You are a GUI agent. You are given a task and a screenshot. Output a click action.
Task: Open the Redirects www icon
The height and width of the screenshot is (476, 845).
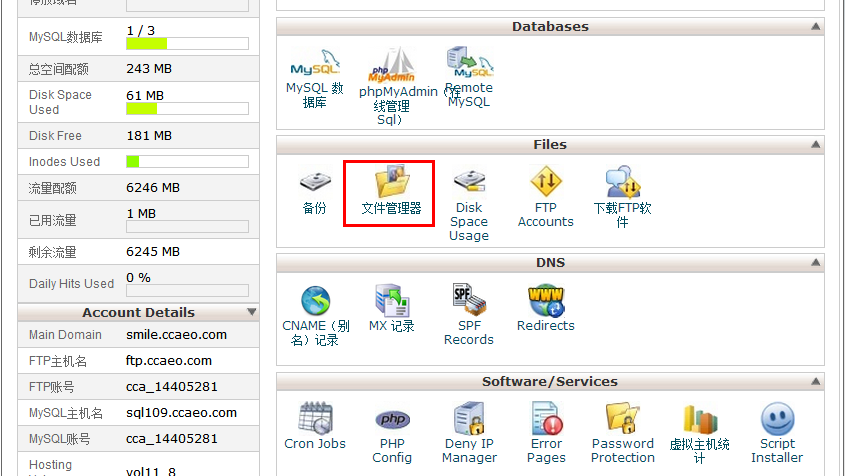(x=546, y=300)
